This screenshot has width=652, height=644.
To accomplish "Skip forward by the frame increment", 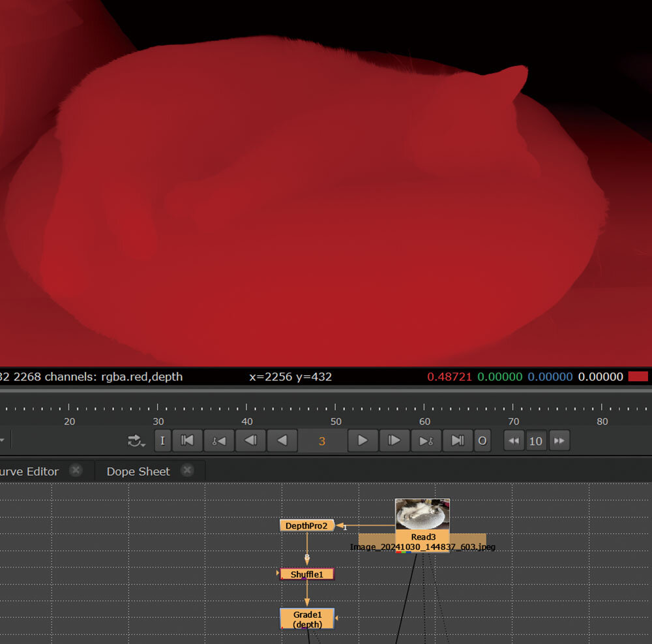I will [559, 441].
